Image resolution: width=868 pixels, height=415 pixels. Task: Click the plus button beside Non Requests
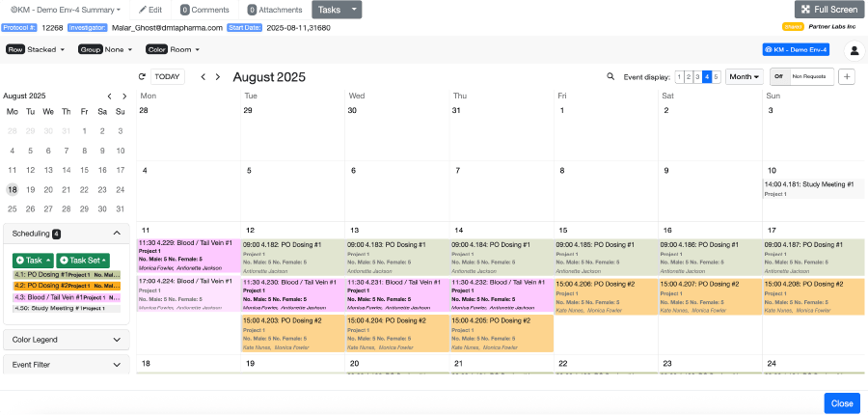click(x=847, y=77)
